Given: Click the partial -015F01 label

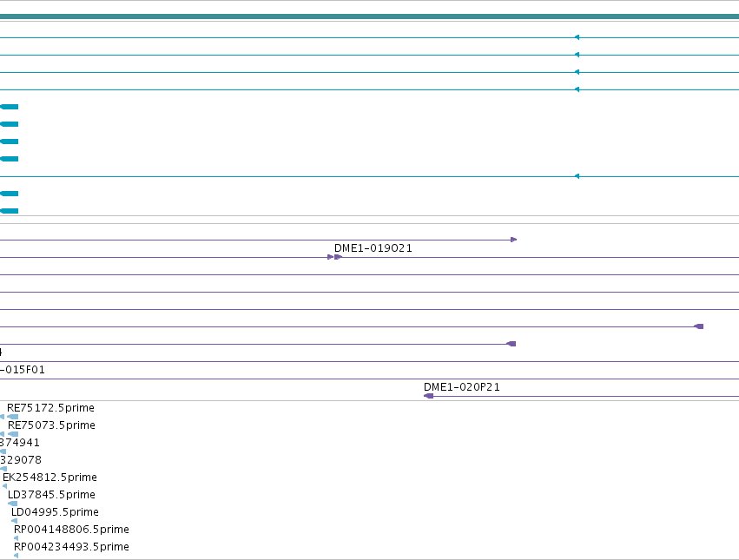Looking at the screenshot, I should click(x=23, y=370).
